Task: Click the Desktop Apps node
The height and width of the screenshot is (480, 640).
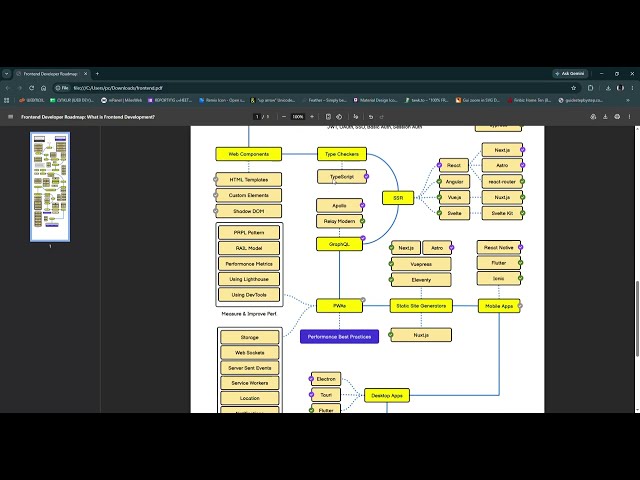Action: (387, 396)
